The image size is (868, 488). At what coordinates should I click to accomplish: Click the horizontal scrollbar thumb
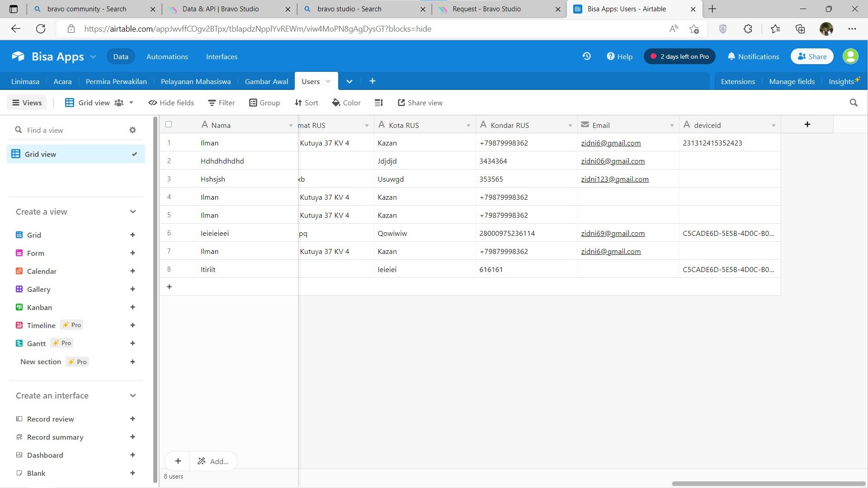769,483
